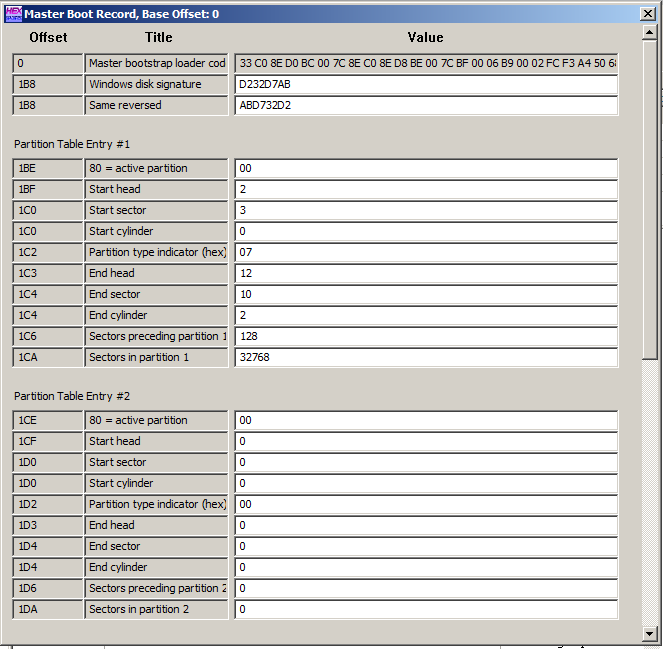Click the Start head value in Entry #1
This screenshot has width=663, height=649.
(x=426, y=189)
